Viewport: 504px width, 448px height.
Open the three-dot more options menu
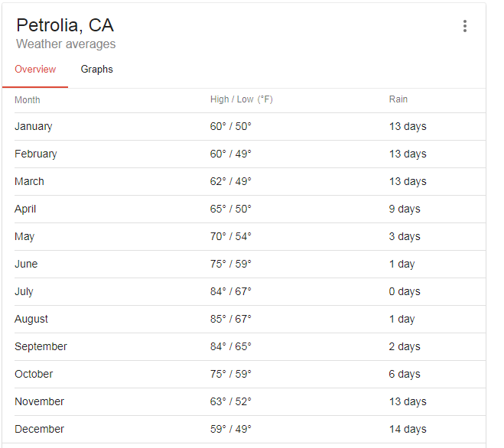(x=465, y=26)
